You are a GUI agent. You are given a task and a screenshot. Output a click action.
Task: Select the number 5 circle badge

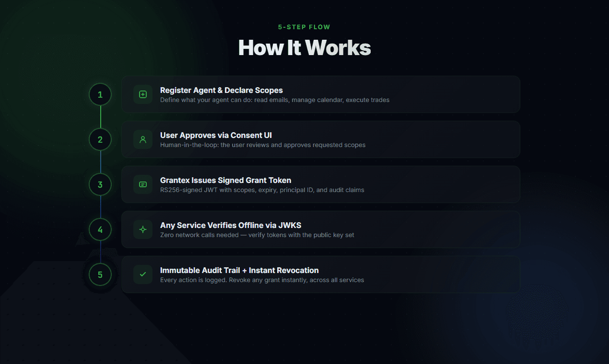(x=100, y=274)
